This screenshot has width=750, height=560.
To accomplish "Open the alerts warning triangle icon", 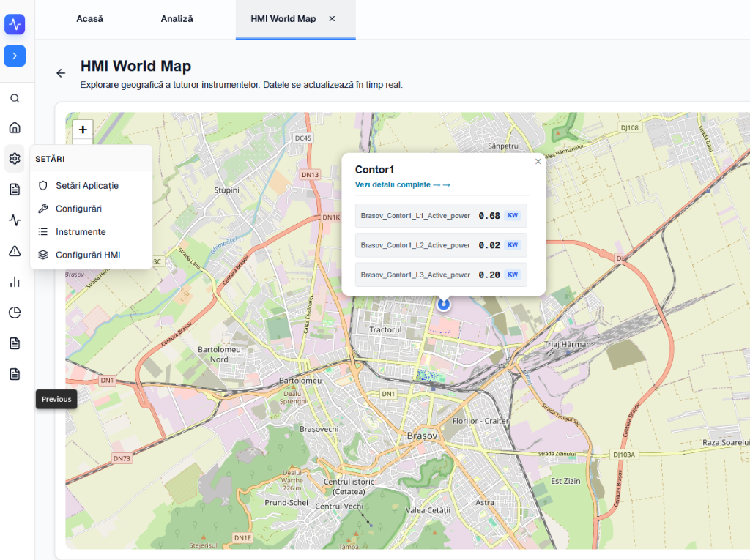I will coord(15,251).
